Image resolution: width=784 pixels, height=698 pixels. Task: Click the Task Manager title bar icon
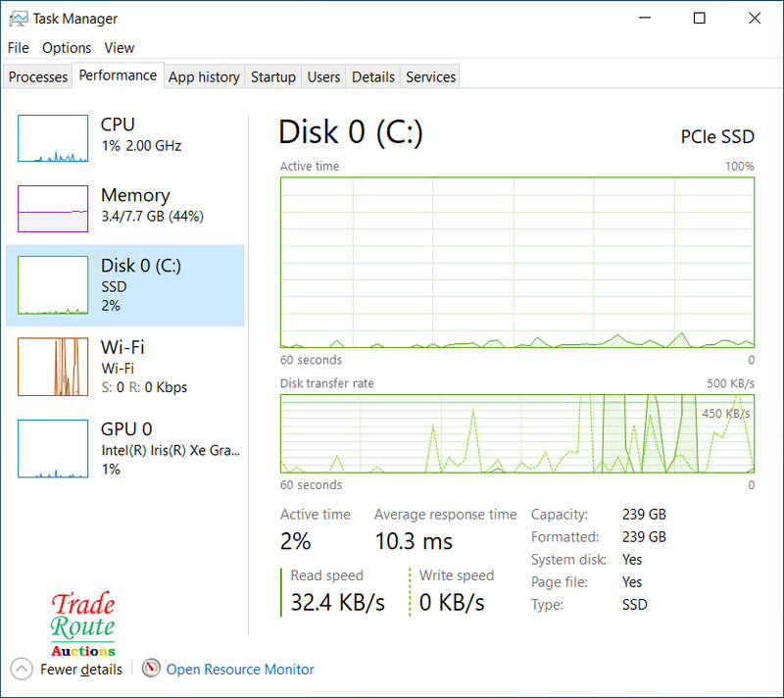click(18, 19)
